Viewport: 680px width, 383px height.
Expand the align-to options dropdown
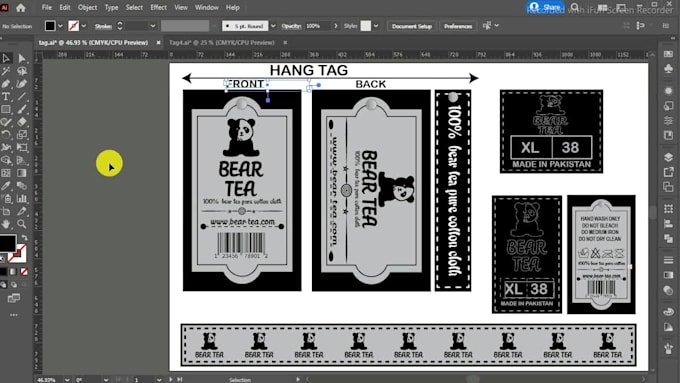pos(497,26)
